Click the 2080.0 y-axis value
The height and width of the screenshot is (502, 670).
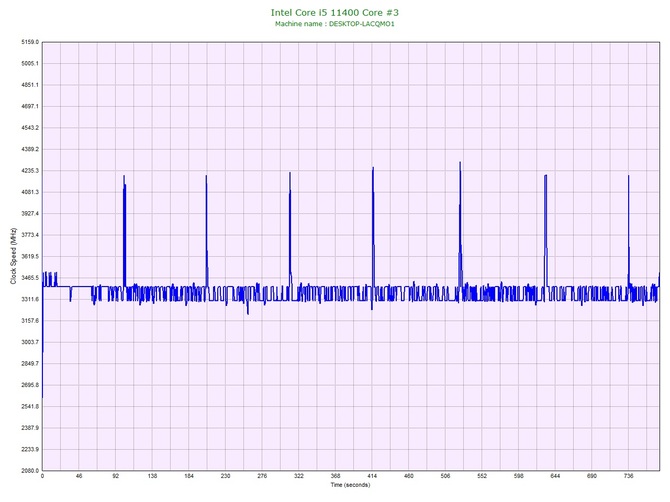(x=30, y=470)
